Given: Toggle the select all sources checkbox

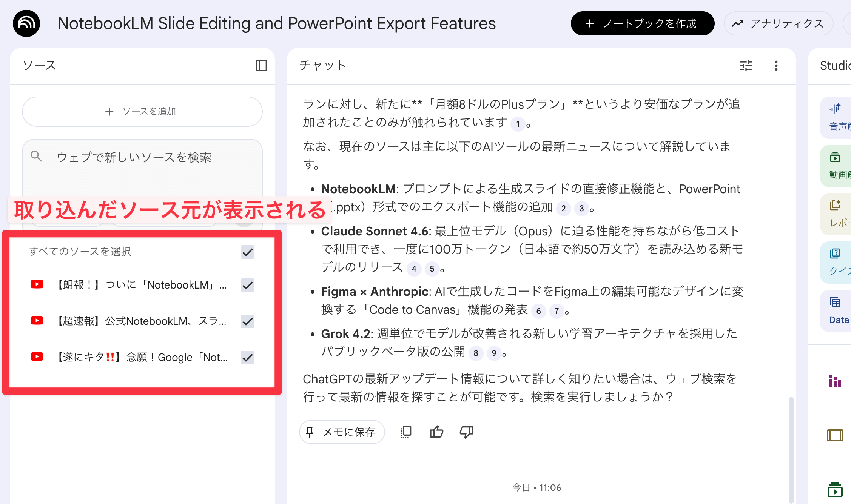Looking at the screenshot, I should (248, 252).
